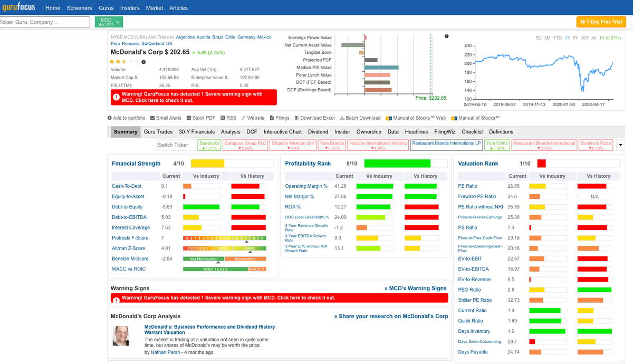633x364 pixels.
Task: Open the Filings document icon
Action: click(x=272, y=118)
